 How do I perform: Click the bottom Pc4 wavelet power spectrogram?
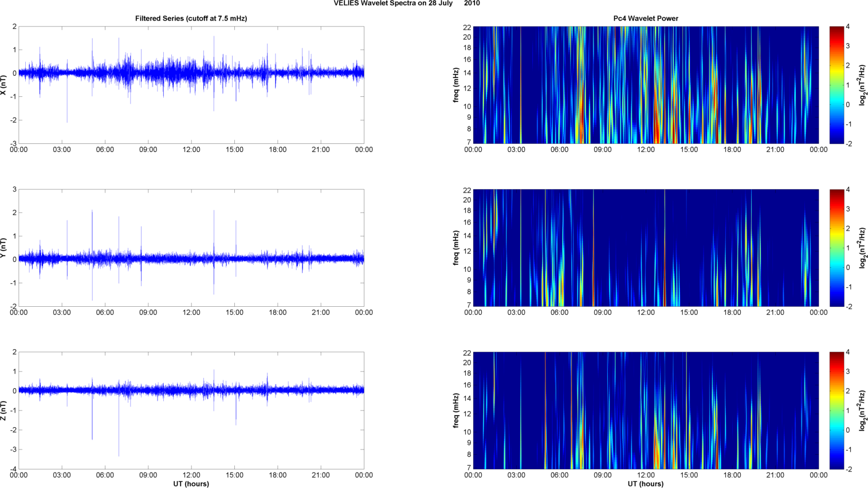[x=645, y=411]
